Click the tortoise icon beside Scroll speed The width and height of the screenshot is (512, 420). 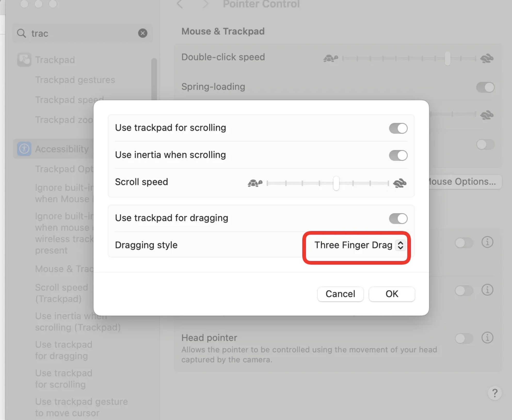point(255,183)
